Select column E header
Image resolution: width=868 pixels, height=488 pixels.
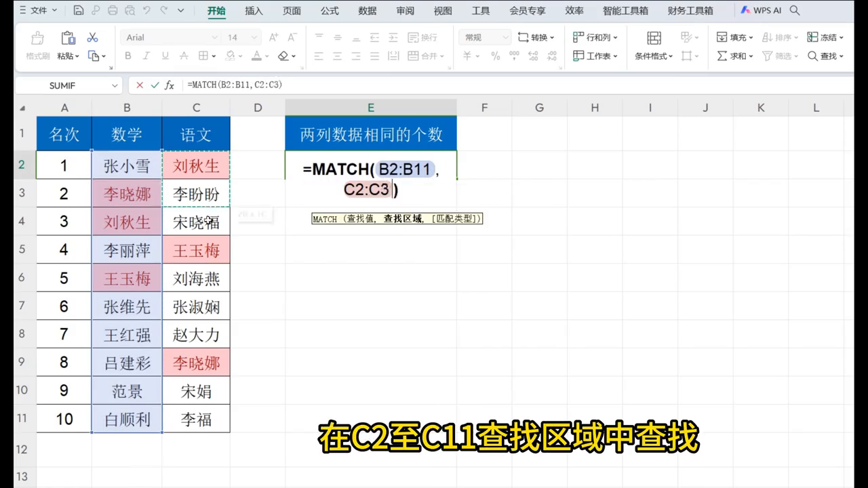(371, 108)
